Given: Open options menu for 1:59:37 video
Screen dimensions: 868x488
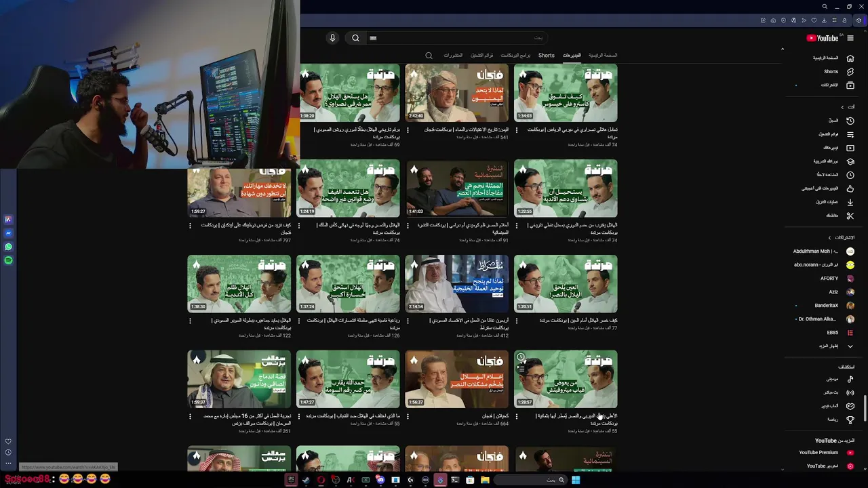Looking at the screenshot, I should coord(191,416).
